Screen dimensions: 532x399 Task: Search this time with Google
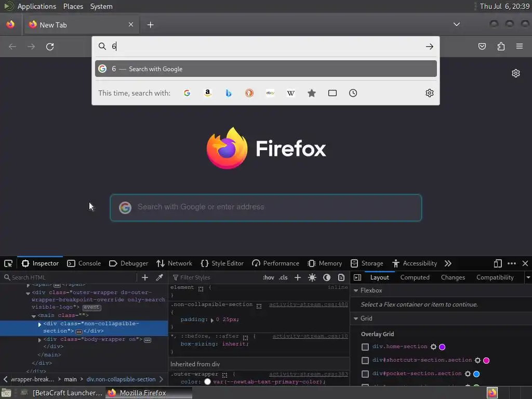187,93
